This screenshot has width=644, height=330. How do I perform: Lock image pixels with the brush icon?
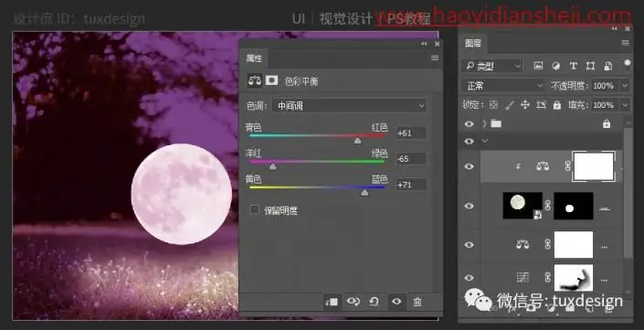510,105
